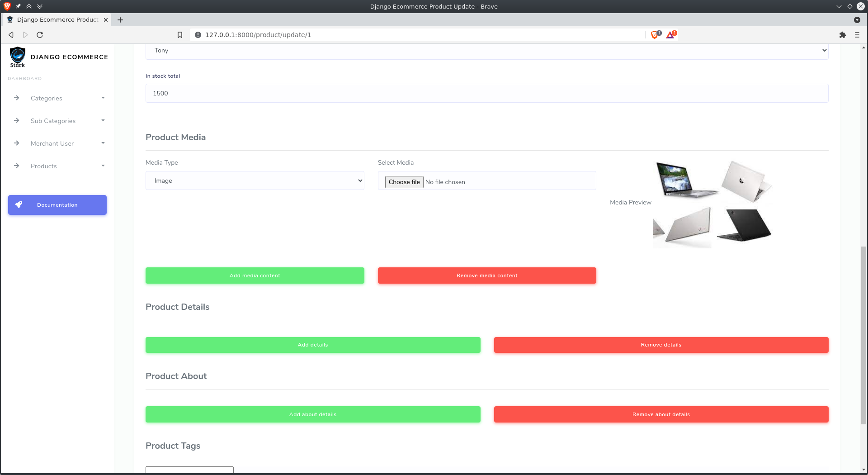The image size is (868, 475).
Task: Open the Brave Shields panel
Action: 655,34
